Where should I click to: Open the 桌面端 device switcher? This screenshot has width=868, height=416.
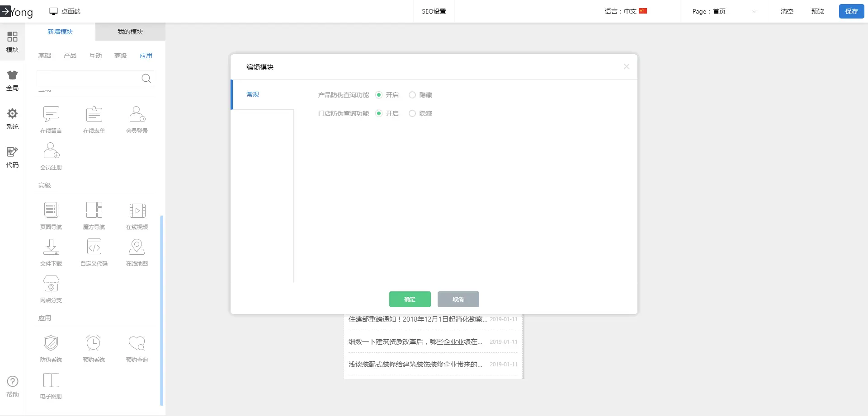pyautogui.click(x=65, y=11)
